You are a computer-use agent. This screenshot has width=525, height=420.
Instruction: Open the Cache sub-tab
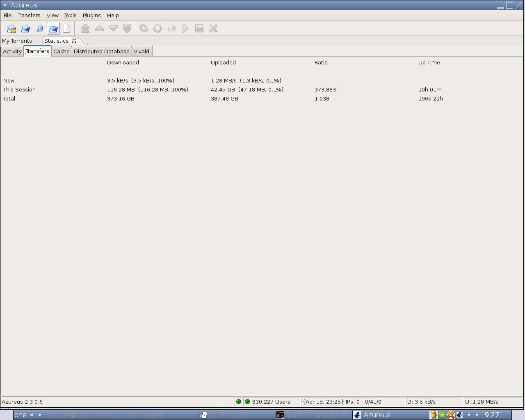point(62,51)
